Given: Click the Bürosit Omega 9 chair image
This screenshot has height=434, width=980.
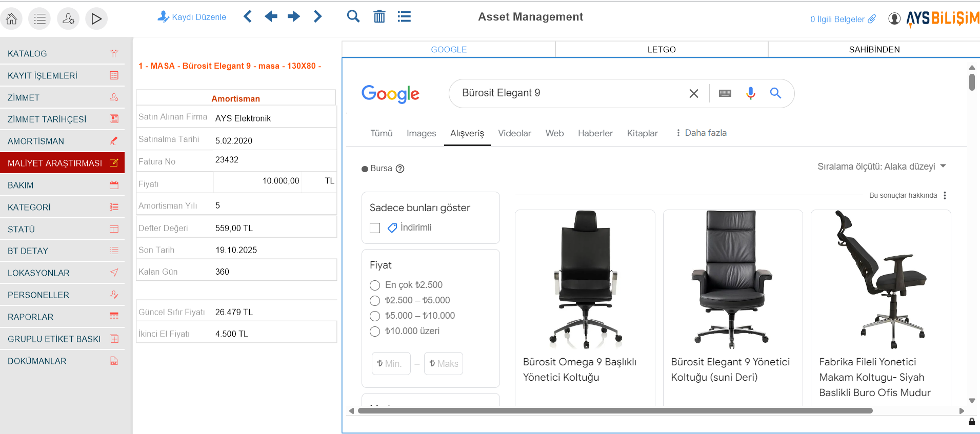Looking at the screenshot, I should (585, 279).
